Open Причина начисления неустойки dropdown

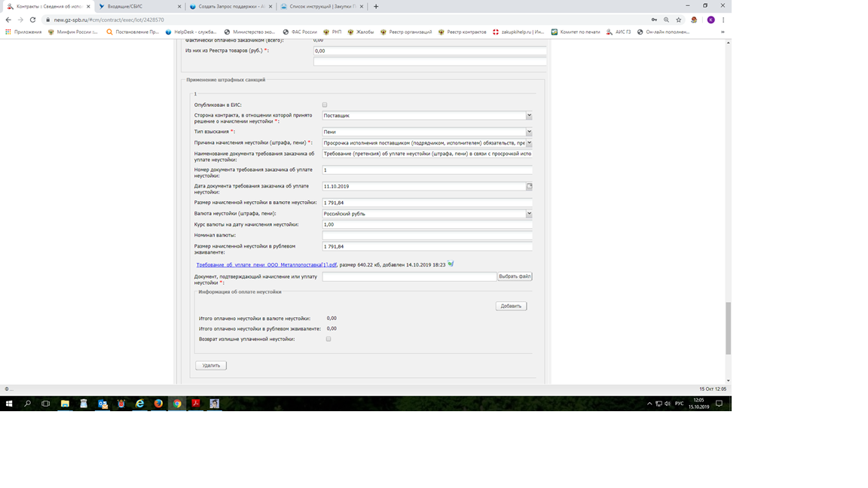tap(427, 143)
